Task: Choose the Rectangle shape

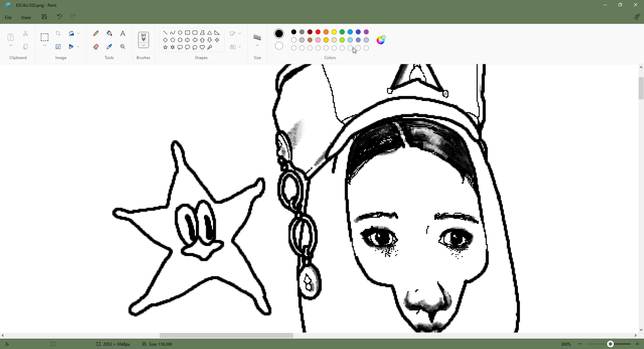Action: tap(187, 33)
